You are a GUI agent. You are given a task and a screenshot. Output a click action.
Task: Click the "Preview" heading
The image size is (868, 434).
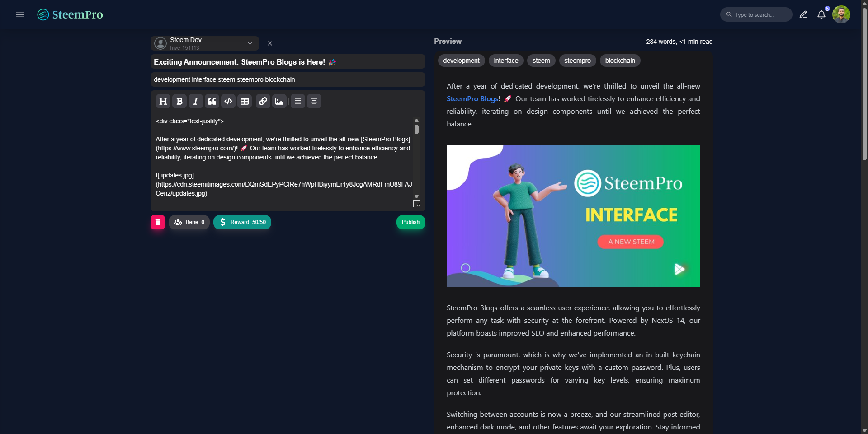click(448, 41)
